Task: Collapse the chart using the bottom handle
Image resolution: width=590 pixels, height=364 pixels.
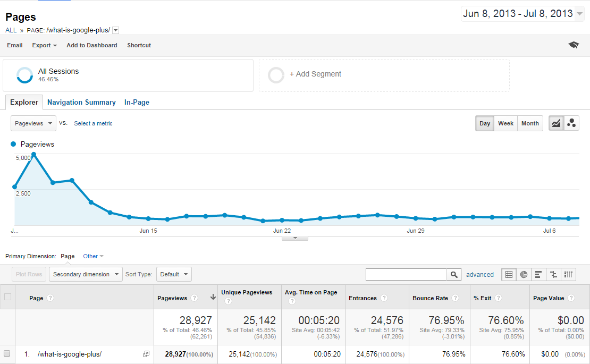Action: (295, 238)
